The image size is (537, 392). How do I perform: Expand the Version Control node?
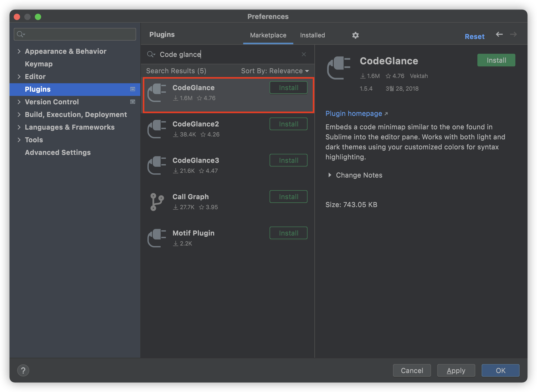[19, 102]
